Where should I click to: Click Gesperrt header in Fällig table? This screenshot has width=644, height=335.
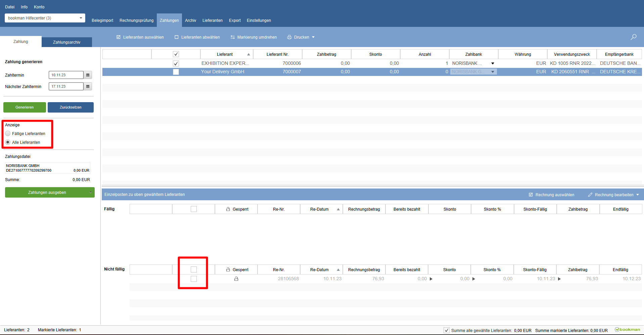[237, 209]
